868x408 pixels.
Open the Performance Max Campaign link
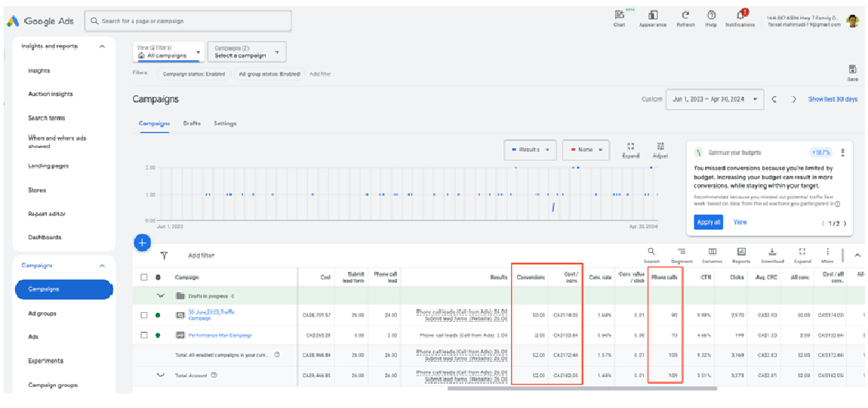click(x=220, y=335)
